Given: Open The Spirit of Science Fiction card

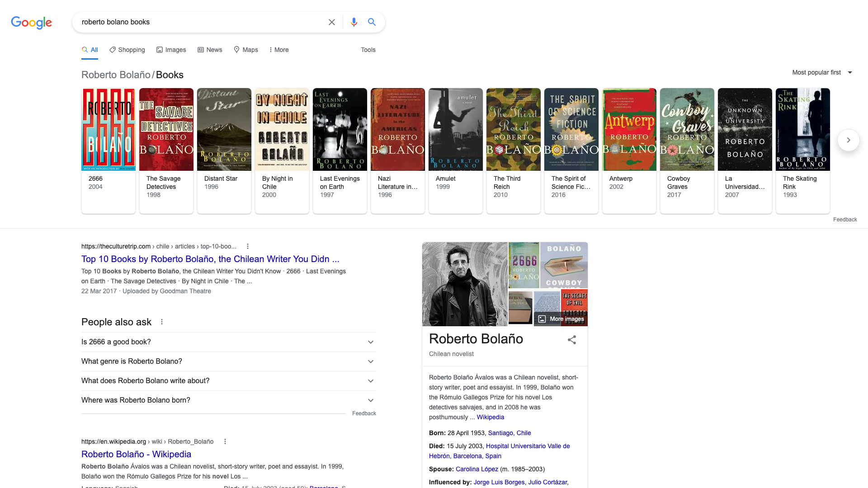Looking at the screenshot, I should coord(571,150).
